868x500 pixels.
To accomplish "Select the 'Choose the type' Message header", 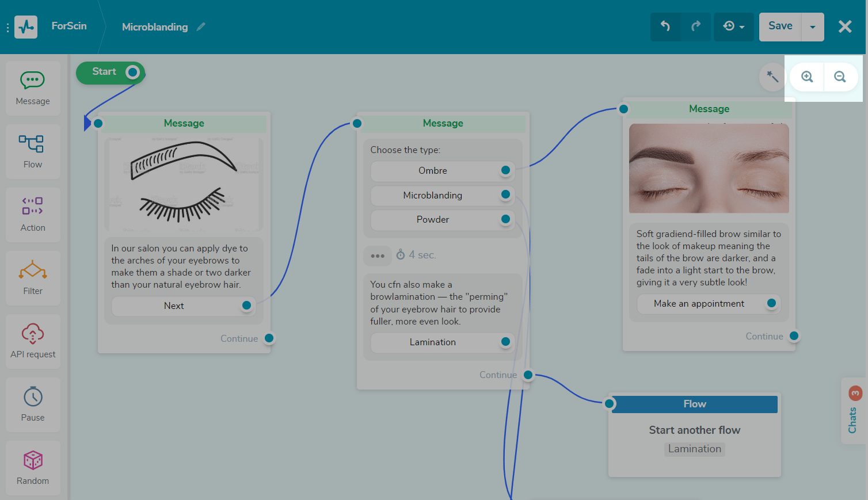I will (x=443, y=123).
